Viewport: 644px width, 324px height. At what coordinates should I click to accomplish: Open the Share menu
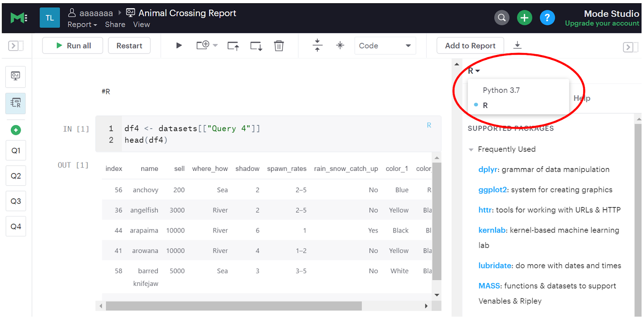[x=115, y=25]
